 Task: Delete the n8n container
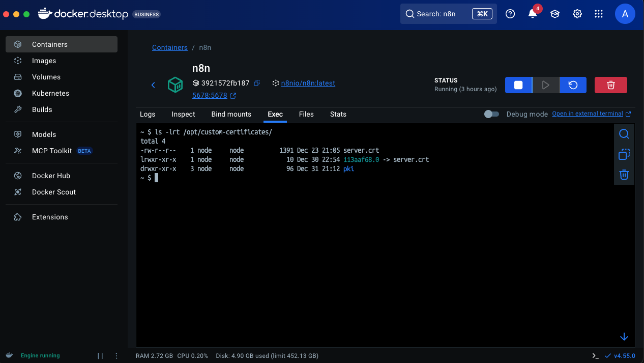coord(611,85)
